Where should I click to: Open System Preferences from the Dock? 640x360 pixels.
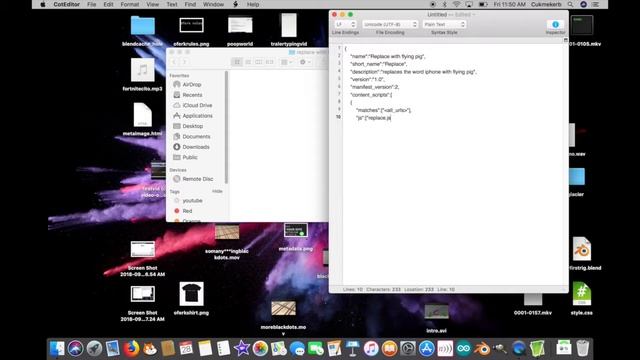408,348
